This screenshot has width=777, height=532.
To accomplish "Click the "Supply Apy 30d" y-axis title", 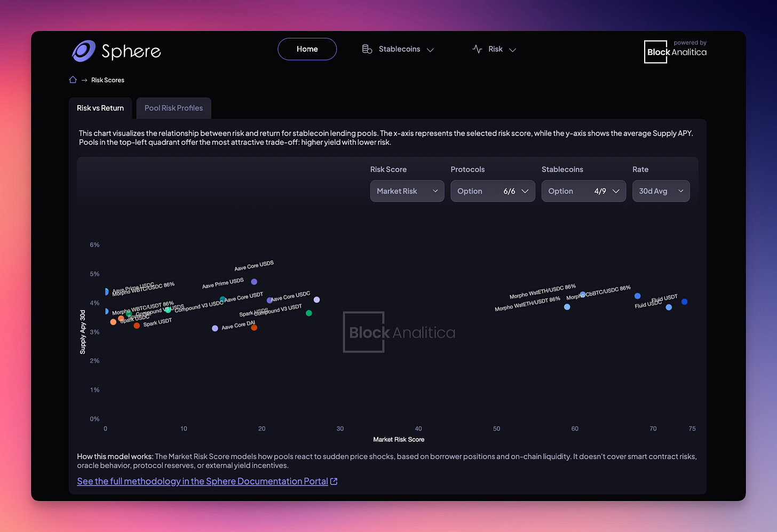I will click(x=83, y=332).
